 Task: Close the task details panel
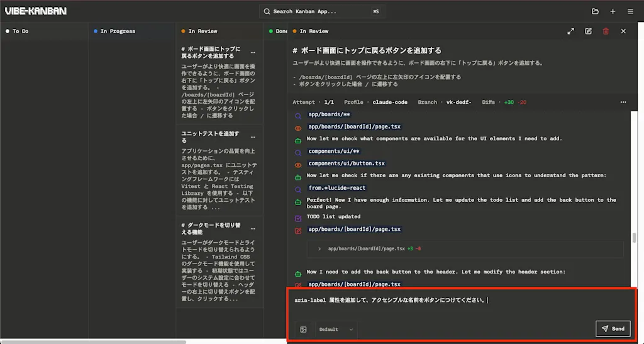click(623, 31)
